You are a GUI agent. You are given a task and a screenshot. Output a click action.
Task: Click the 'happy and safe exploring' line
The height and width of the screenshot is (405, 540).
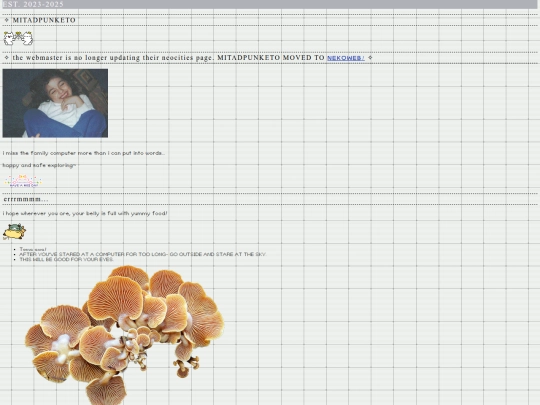point(39,165)
